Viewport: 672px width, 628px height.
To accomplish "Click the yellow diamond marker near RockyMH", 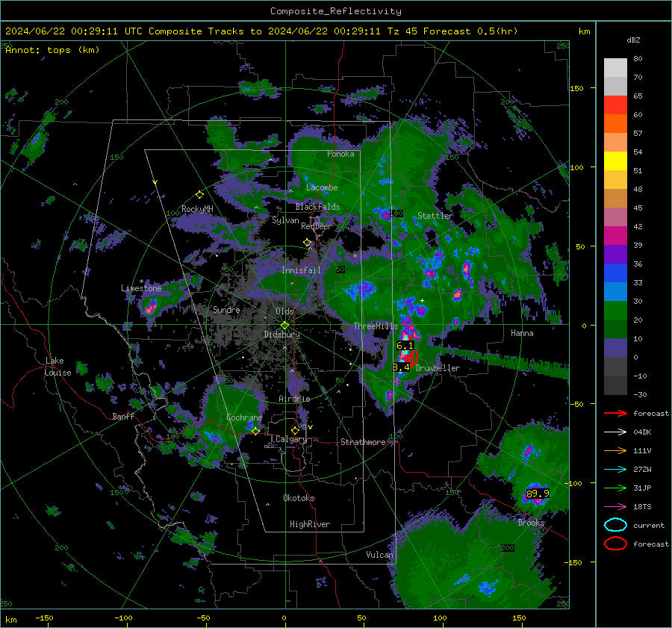I will (x=199, y=195).
